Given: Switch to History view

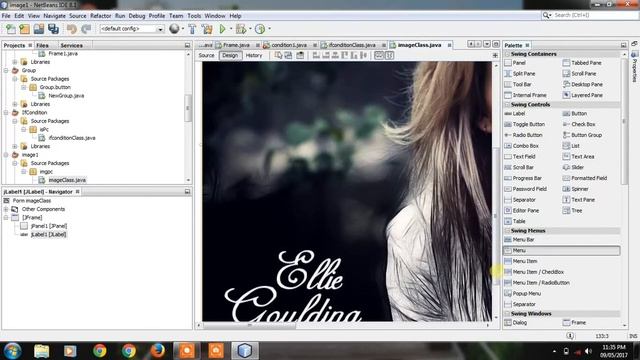Looking at the screenshot, I should click(x=254, y=55).
